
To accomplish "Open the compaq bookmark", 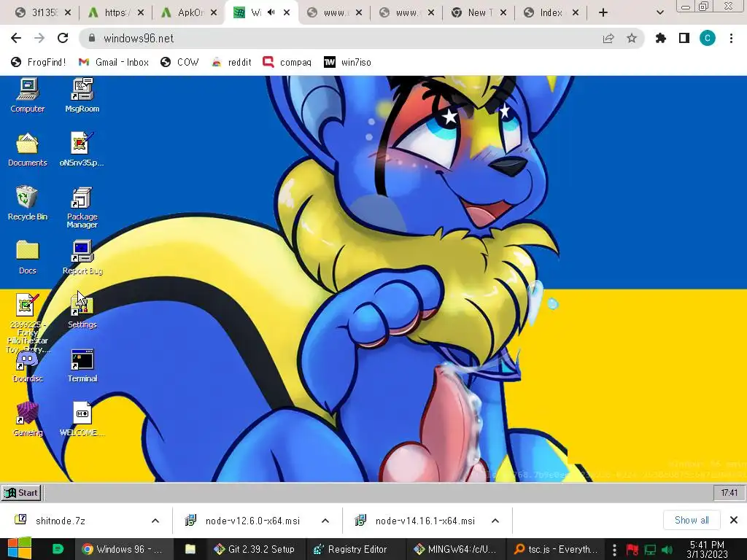I will [287, 62].
